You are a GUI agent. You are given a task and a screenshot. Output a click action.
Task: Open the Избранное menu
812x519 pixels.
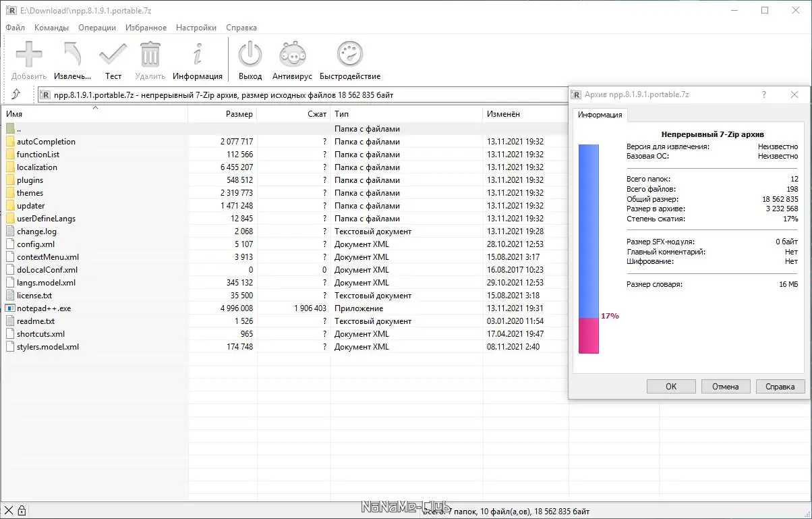(146, 28)
